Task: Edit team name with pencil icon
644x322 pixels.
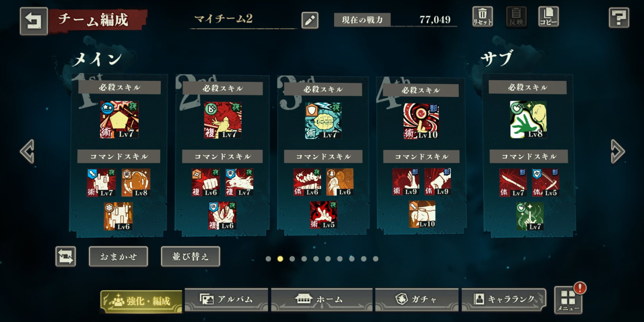Action: click(310, 20)
